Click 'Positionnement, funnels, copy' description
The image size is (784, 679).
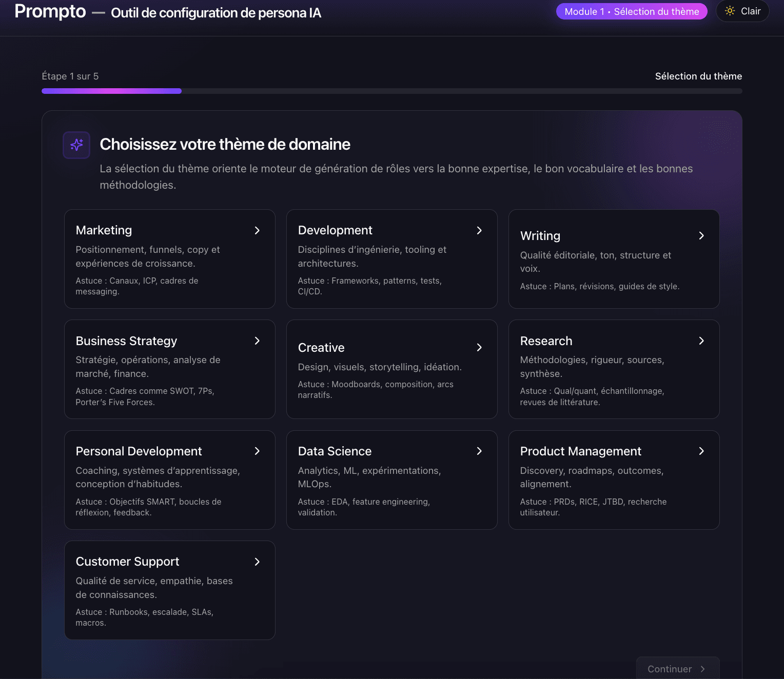(148, 256)
